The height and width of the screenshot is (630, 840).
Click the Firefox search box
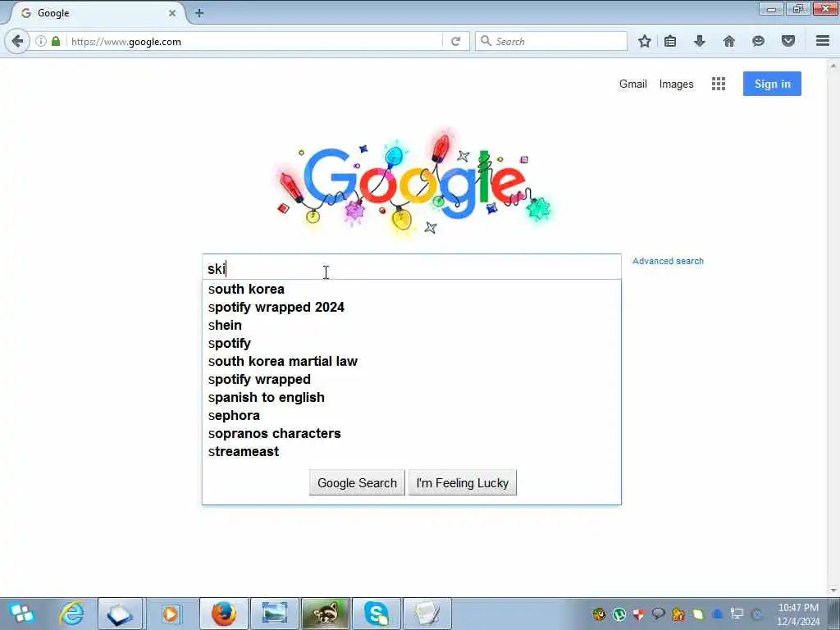(x=550, y=41)
